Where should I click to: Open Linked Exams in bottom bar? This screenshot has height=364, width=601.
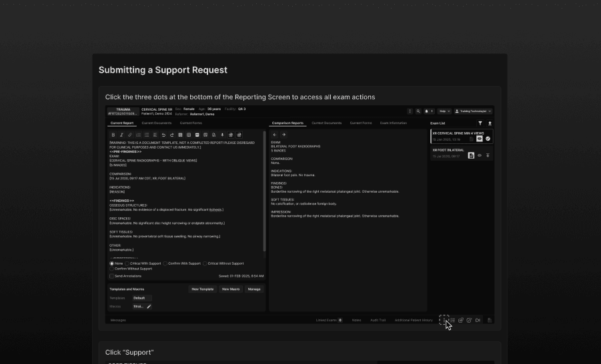point(329,320)
